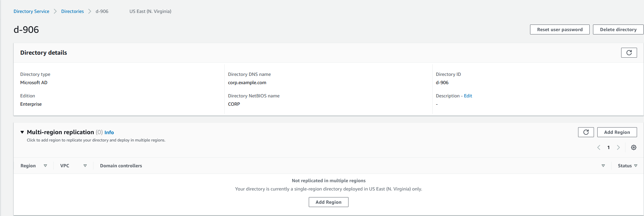
Task: Open the Region column filter arrow
Action: [45, 165]
